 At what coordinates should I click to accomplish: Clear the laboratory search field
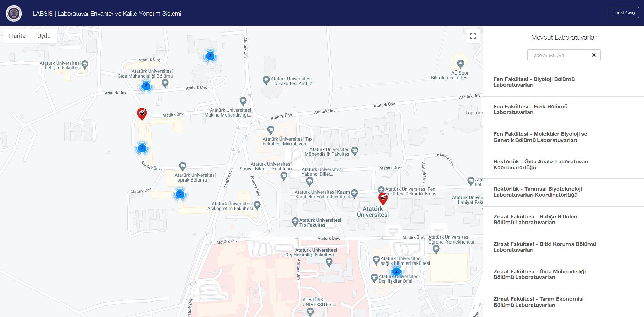[x=594, y=55]
